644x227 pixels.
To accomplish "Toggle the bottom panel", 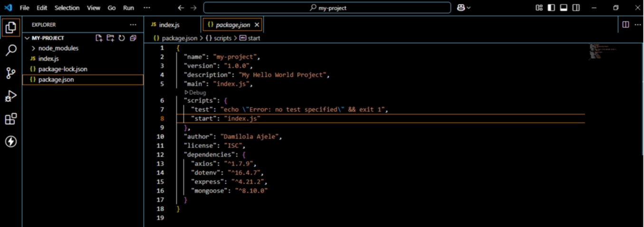I will (x=564, y=8).
